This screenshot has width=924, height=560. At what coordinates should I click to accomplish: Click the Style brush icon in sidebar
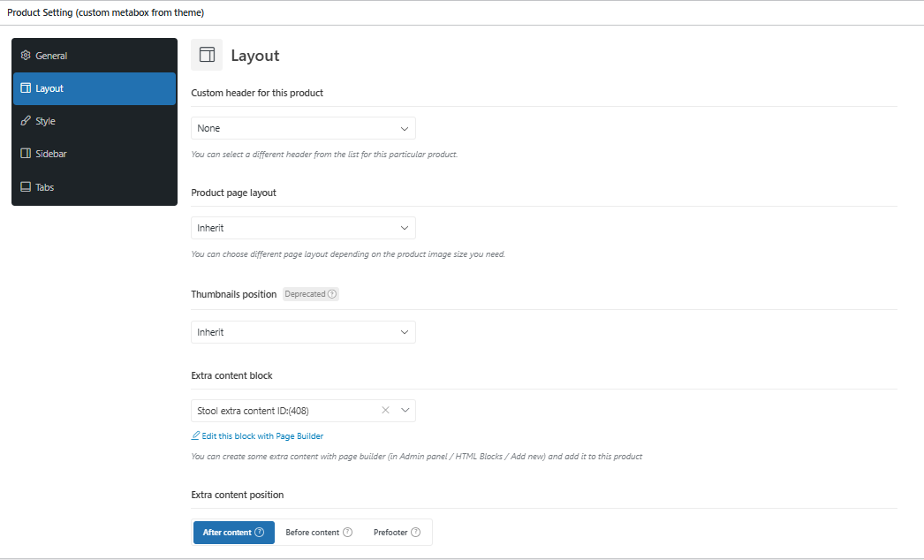pos(26,121)
